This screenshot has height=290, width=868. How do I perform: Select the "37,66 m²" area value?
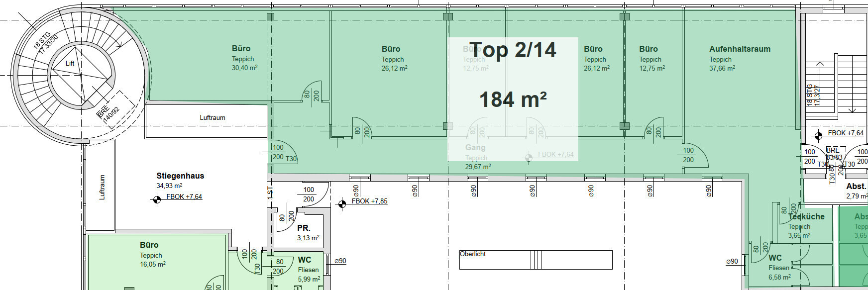pyautogui.click(x=722, y=68)
